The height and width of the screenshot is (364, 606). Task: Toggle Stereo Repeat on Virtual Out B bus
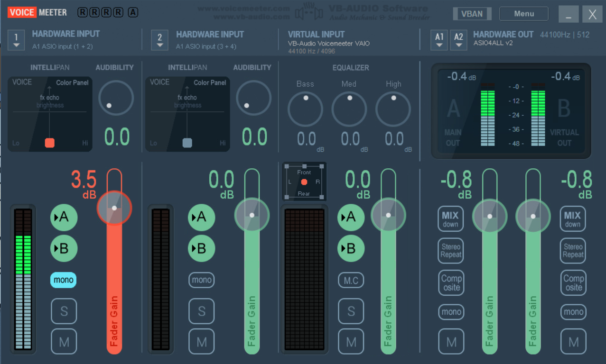coord(573,251)
